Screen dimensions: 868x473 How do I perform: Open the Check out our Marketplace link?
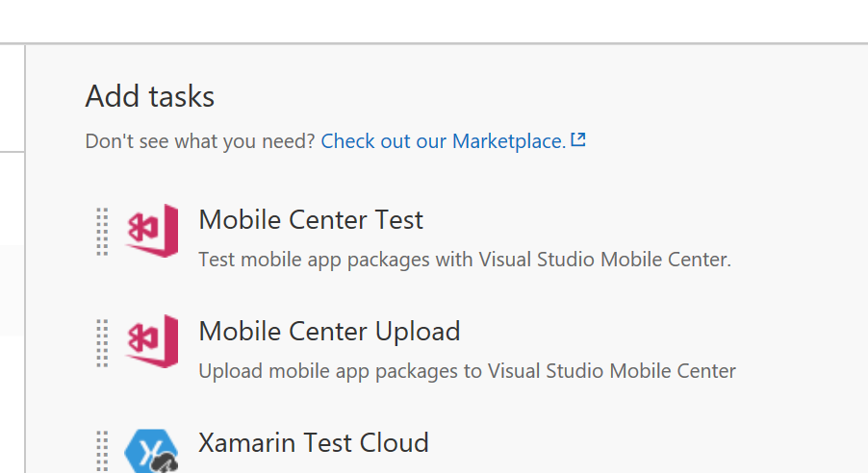pos(443,141)
